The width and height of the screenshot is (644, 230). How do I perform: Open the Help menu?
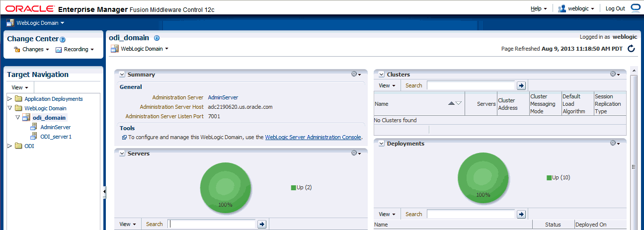tap(539, 8)
